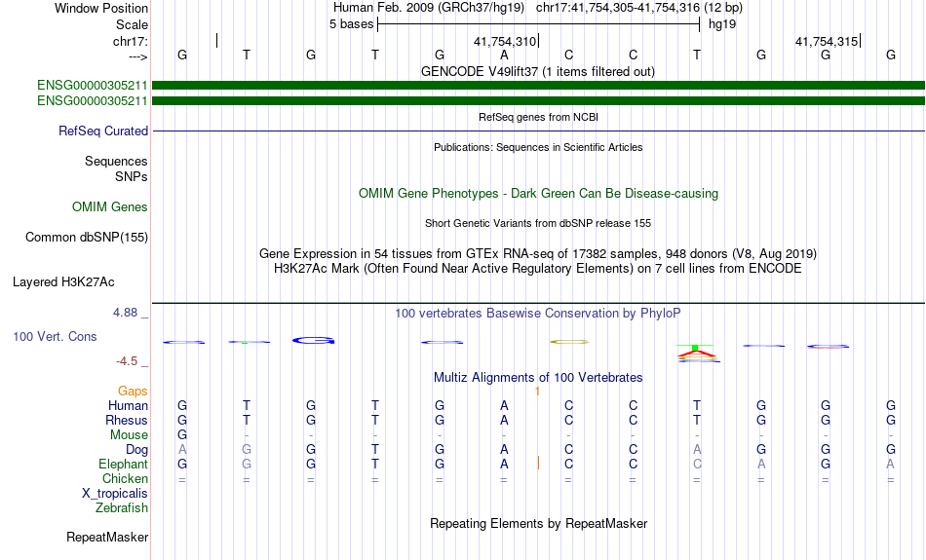Screen dimensions: 926x560
Task: Select the Human species label
Action: pos(128,405)
